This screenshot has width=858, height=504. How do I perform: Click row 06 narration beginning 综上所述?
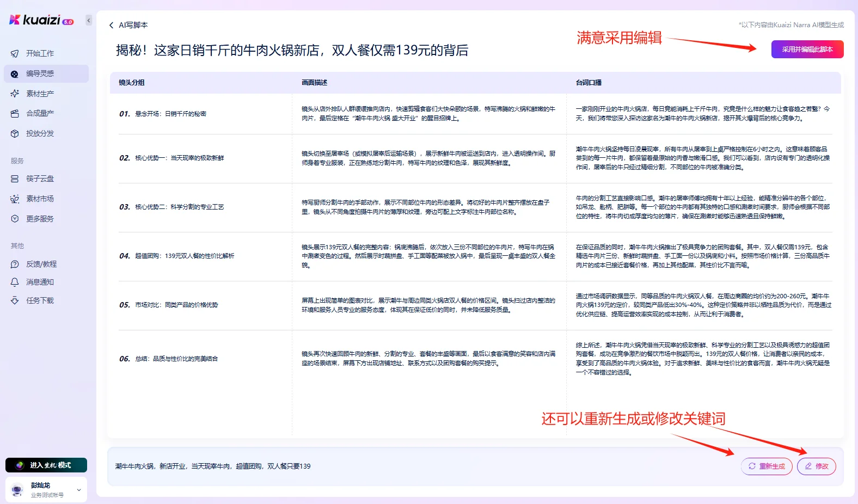point(703,359)
